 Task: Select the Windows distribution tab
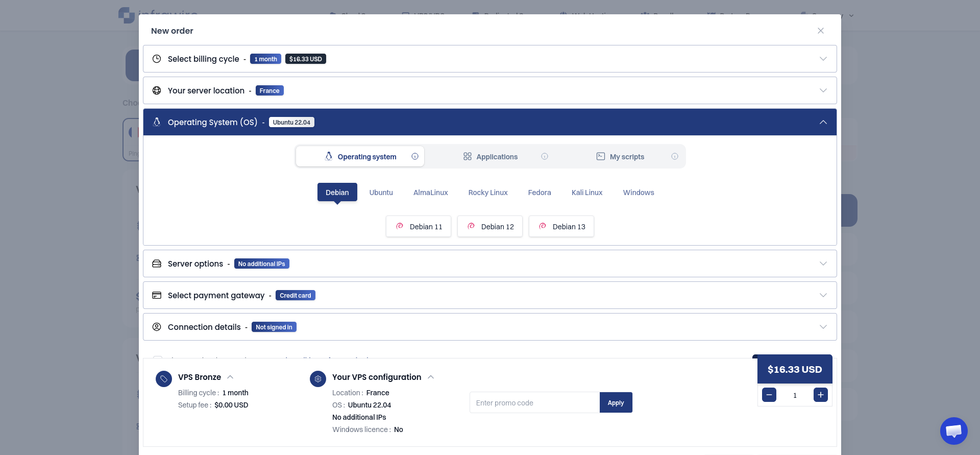639,192
